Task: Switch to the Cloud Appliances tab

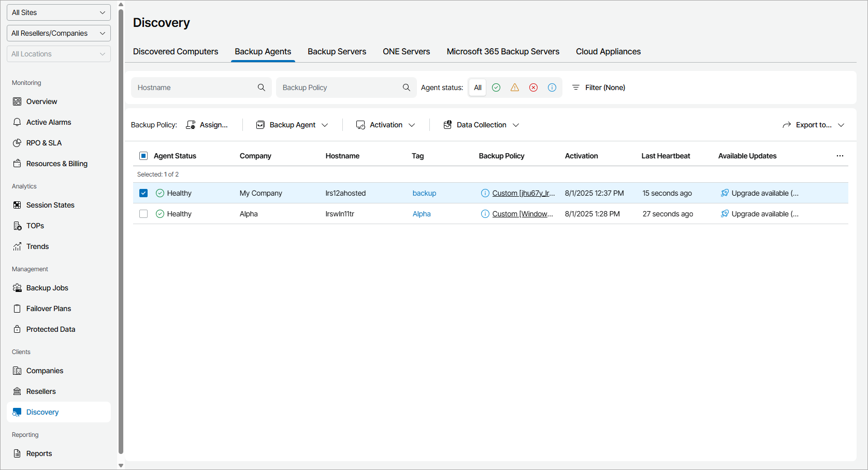Action: pos(609,52)
